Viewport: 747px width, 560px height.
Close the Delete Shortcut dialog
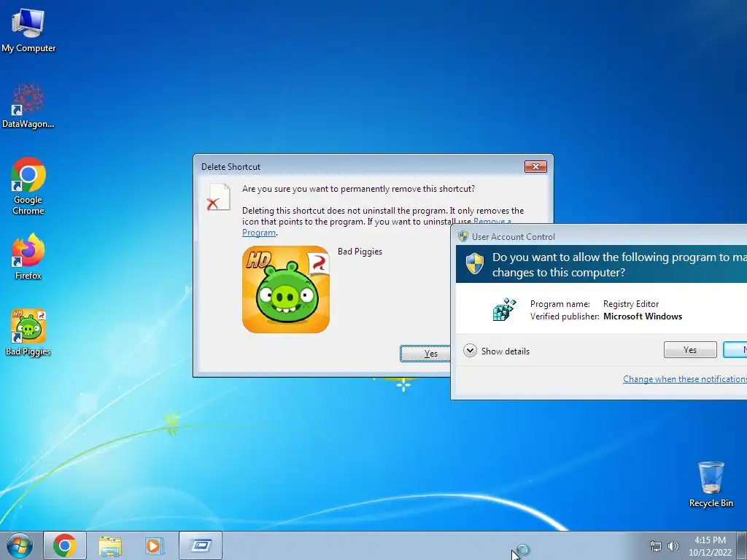pos(535,167)
